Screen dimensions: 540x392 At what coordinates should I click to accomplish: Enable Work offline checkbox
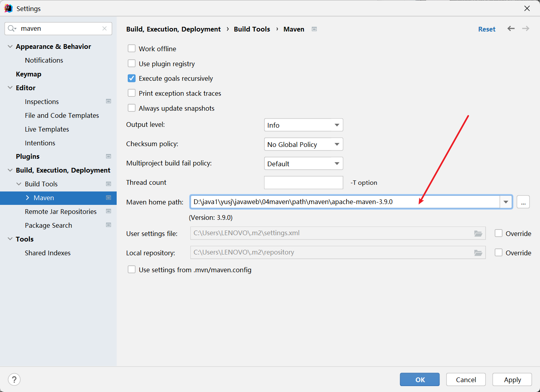(x=132, y=48)
